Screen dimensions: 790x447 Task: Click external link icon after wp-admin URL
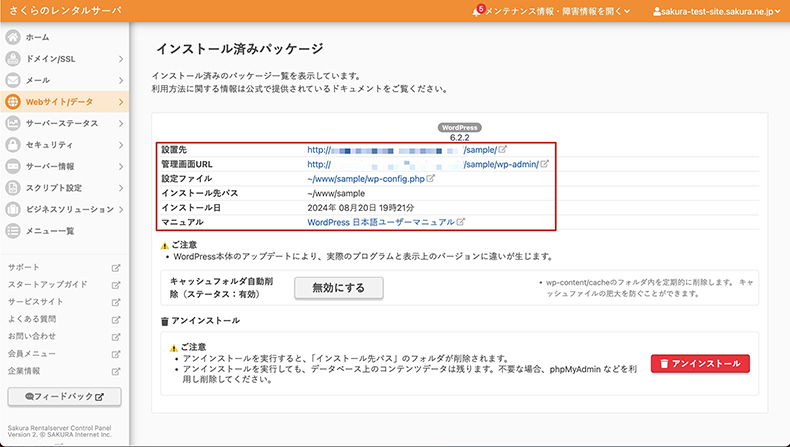[545, 164]
